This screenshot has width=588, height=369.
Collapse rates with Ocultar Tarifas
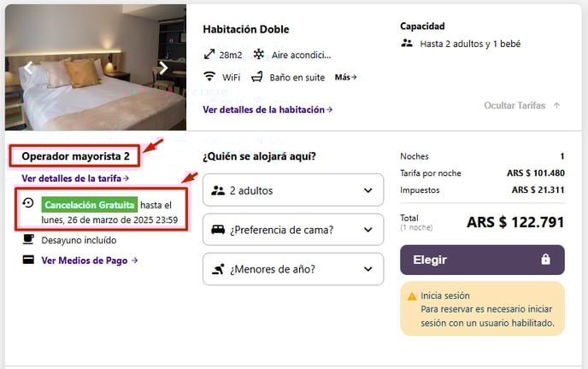pyautogui.click(x=521, y=106)
